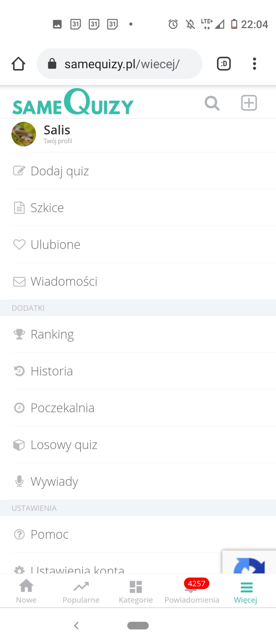Switch to Popularne tab
276x644 pixels.
[81, 591]
